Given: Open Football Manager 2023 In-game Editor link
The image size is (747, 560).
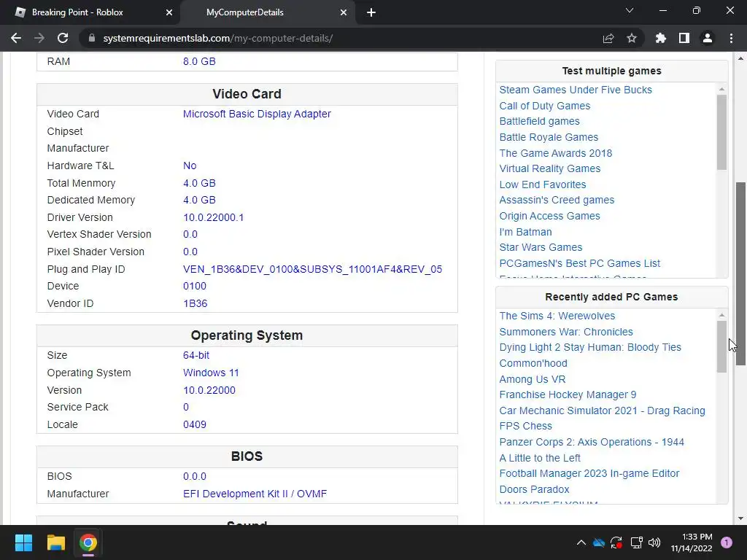Looking at the screenshot, I should click(589, 473).
